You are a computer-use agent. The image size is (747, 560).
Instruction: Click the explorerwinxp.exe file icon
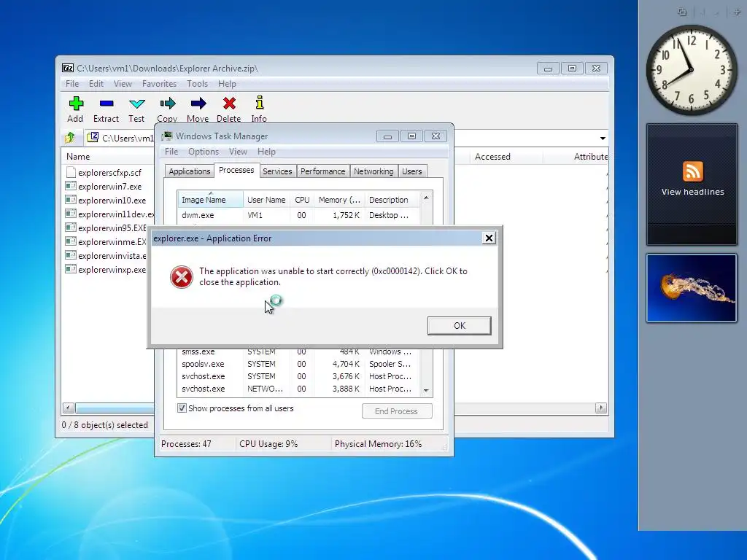point(71,270)
